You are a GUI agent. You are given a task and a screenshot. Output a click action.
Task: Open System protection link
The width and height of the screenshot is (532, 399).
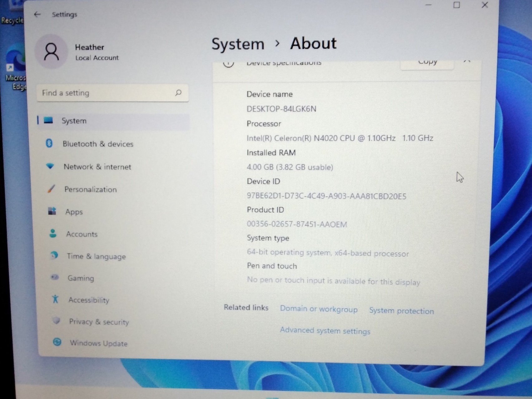pyautogui.click(x=401, y=311)
